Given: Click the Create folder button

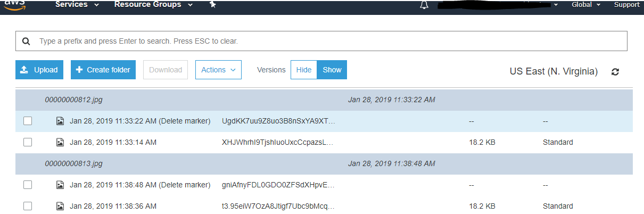Looking at the screenshot, I should [103, 70].
